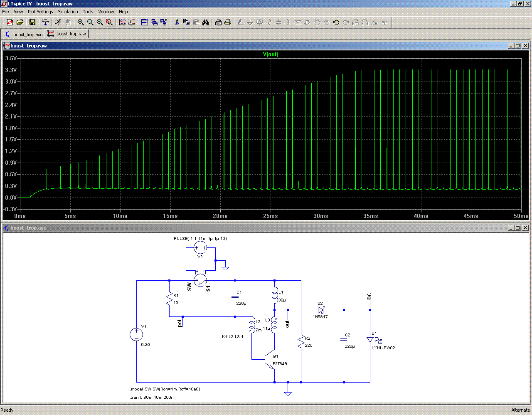Open the Find binoculars icon
532x415 pixels.
point(205,22)
